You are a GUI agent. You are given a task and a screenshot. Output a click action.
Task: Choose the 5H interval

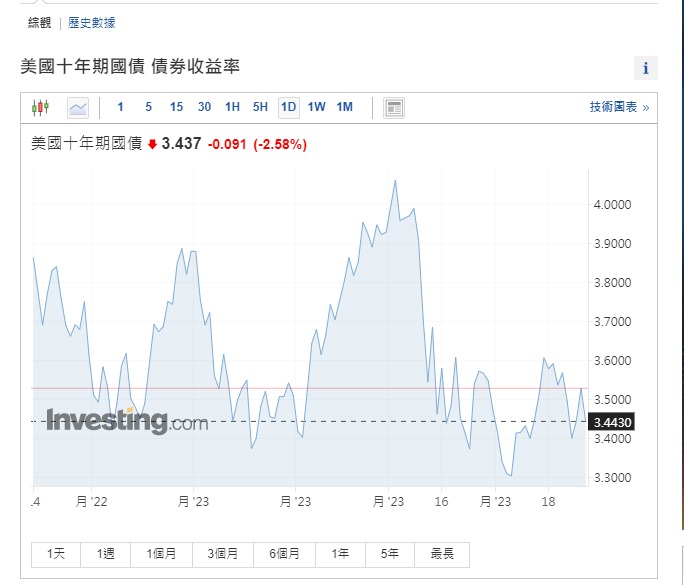click(260, 107)
